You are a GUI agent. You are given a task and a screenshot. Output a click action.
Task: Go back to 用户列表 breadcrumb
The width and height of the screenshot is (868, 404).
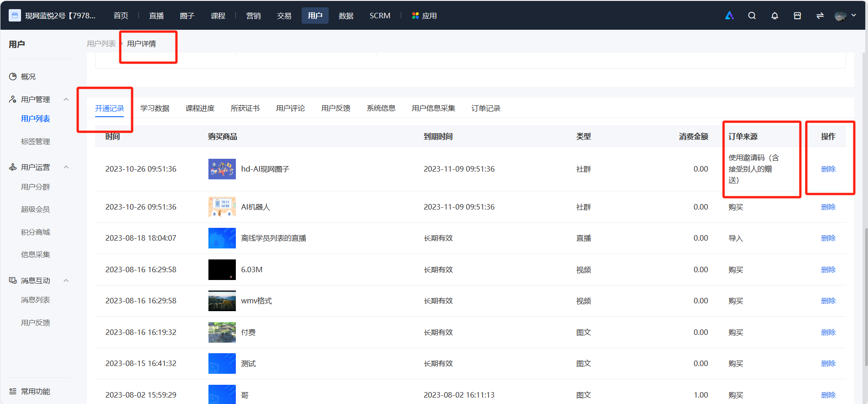click(x=101, y=43)
